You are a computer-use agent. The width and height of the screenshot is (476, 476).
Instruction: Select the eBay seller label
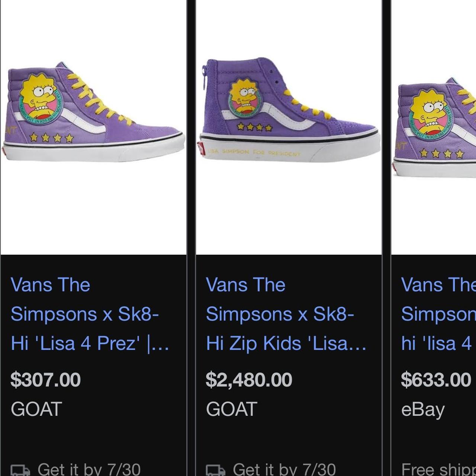[422, 409]
